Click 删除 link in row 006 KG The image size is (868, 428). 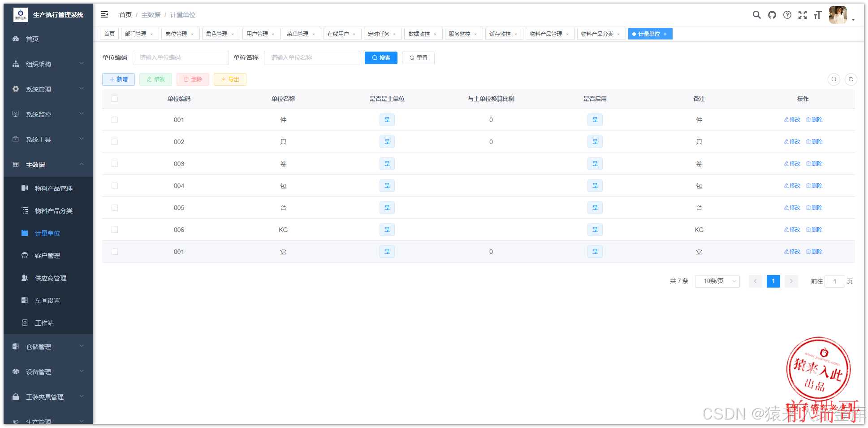click(x=814, y=230)
